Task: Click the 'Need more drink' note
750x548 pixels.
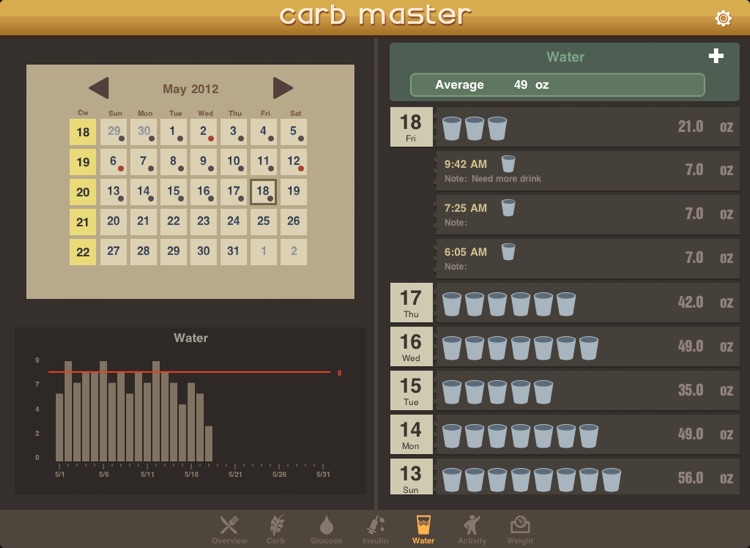Action: tap(506, 179)
